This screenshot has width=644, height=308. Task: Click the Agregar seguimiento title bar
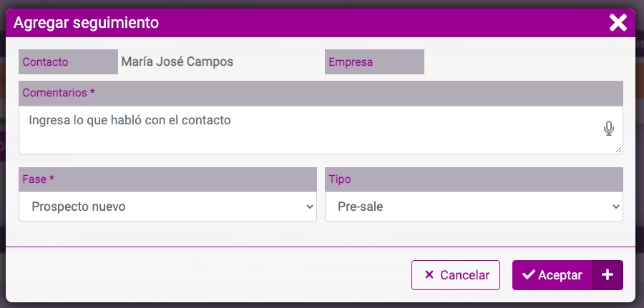click(308, 23)
